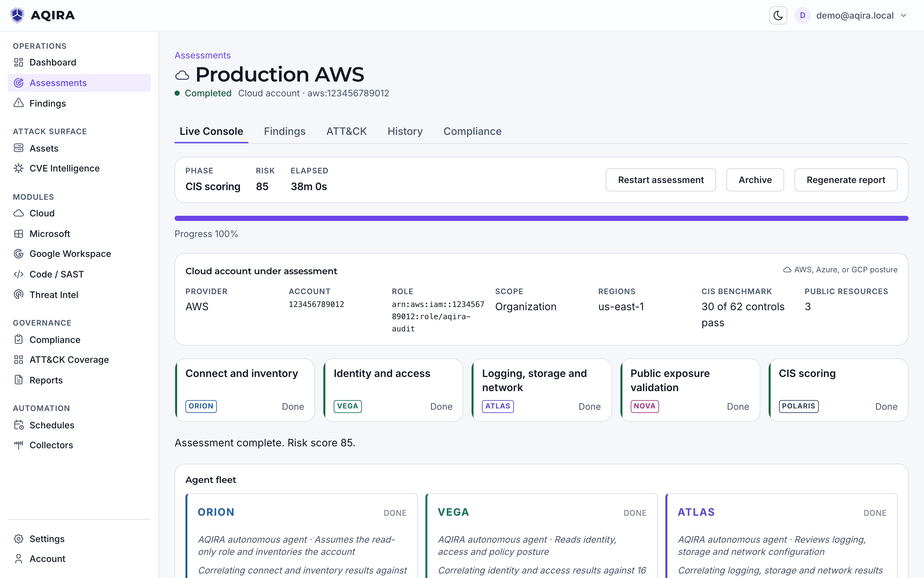
Task: Open the ORION agent fleet heading
Action: pos(216,512)
